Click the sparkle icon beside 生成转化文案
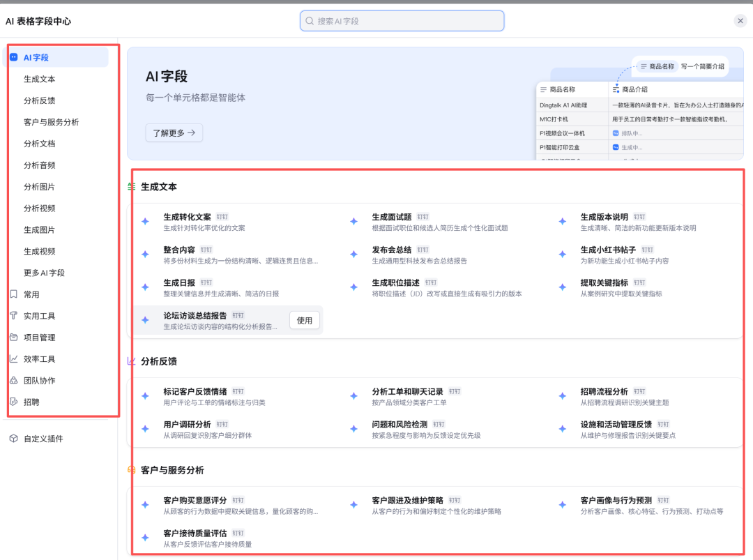753x560 pixels. pos(145,220)
